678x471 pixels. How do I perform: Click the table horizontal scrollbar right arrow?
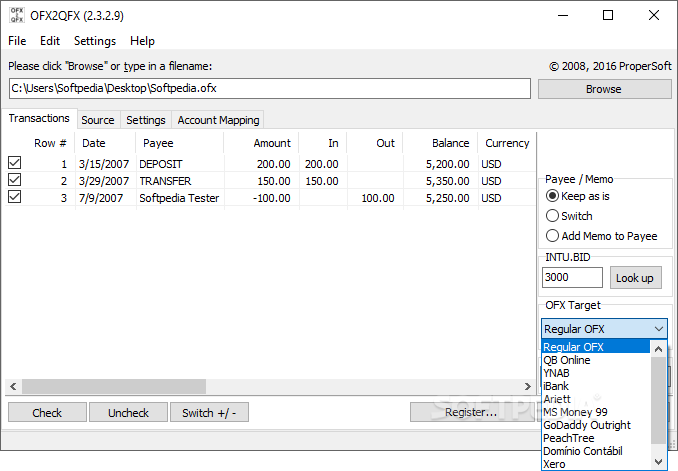click(528, 386)
